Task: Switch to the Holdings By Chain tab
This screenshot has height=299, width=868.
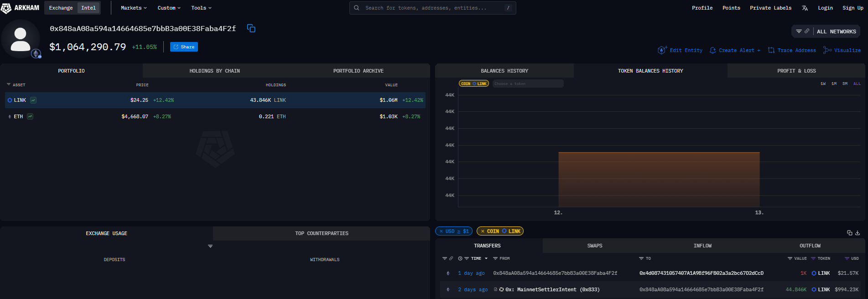Action: coord(214,71)
